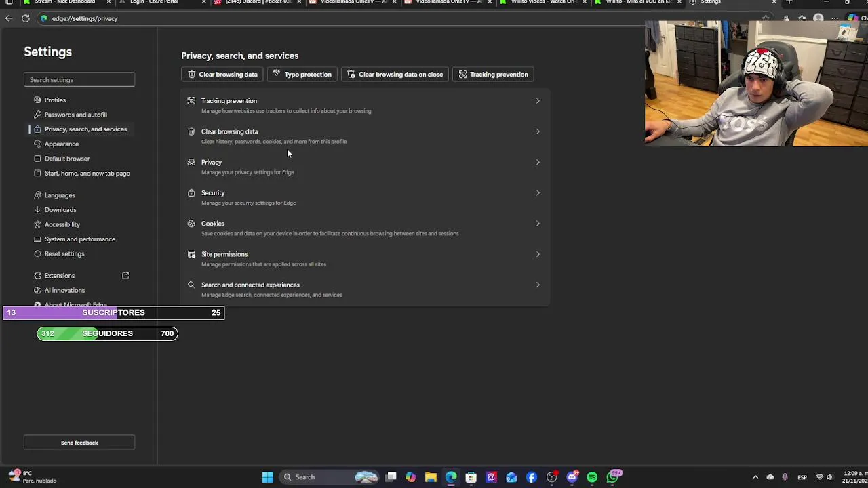Open Discord from the taskbar
The width and height of the screenshot is (868, 488).
pos(572,477)
